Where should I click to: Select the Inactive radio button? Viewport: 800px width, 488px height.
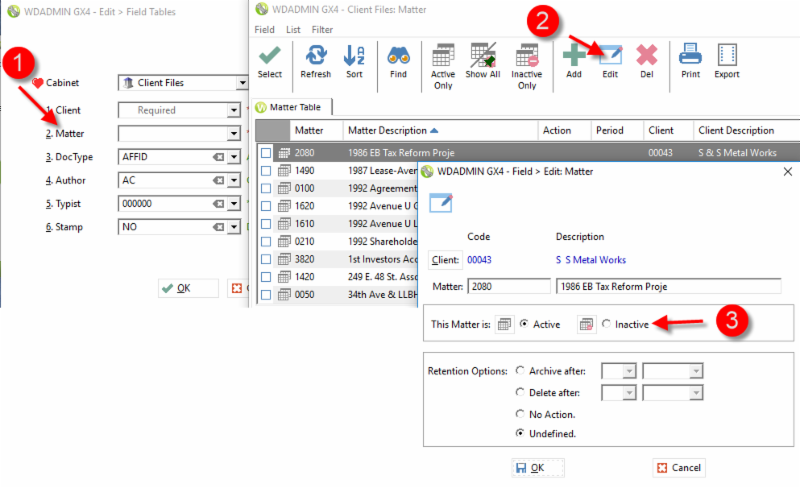[x=606, y=324]
